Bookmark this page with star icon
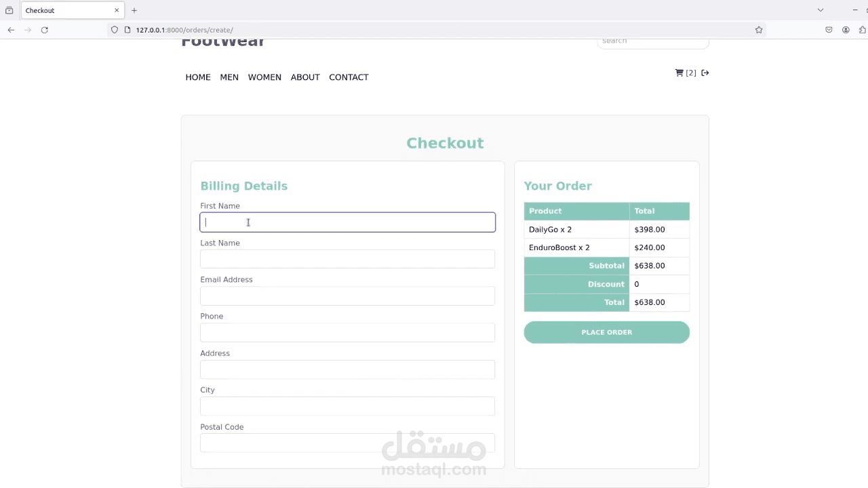868x488 pixels. coord(759,30)
